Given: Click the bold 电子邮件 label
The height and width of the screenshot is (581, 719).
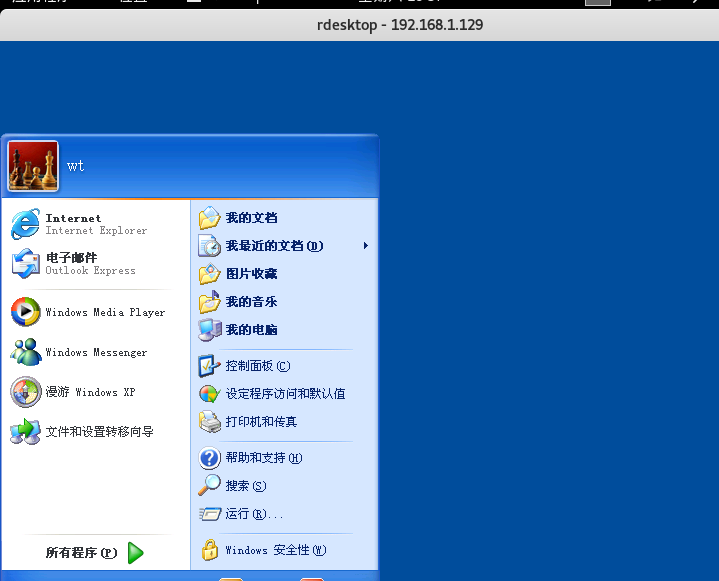Looking at the screenshot, I should click(x=71, y=257).
